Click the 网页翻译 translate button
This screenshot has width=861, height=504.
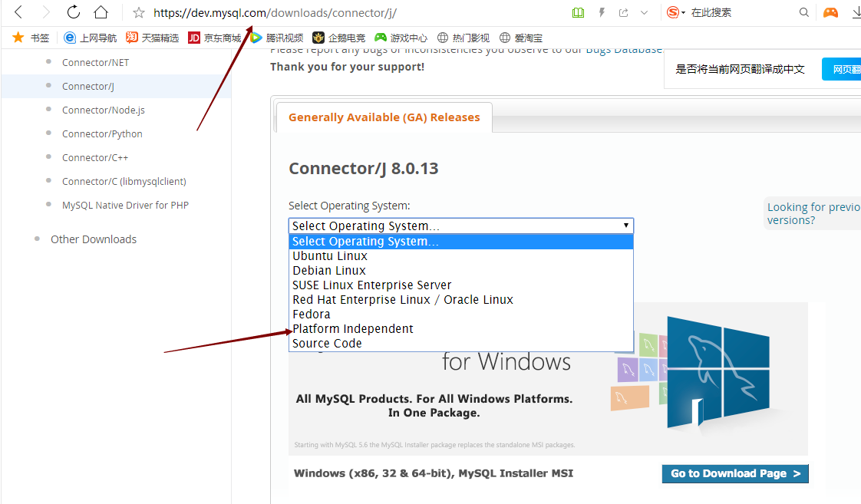click(x=842, y=69)
